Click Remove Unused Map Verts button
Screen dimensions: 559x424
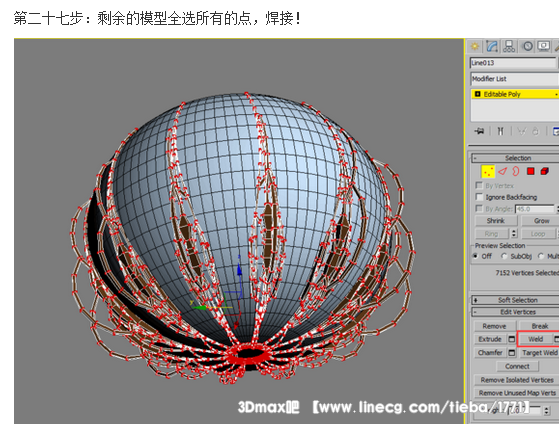[x=517, y=393]
